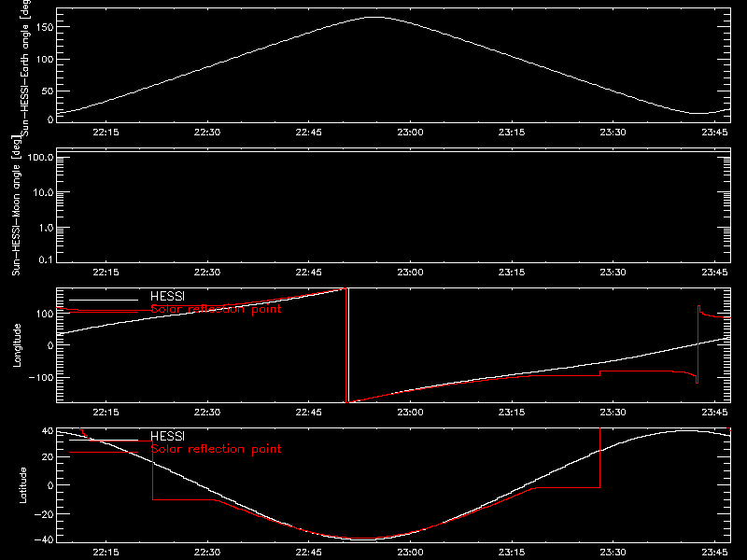
Task: Click 22:30 under the Moon angle plot
Action: click(x=207, y=273)
